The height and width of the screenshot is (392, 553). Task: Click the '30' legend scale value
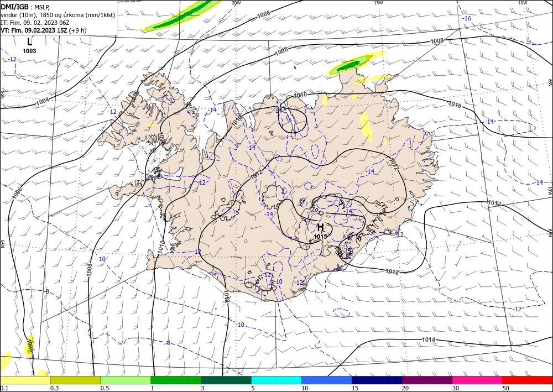click(456, 388)
